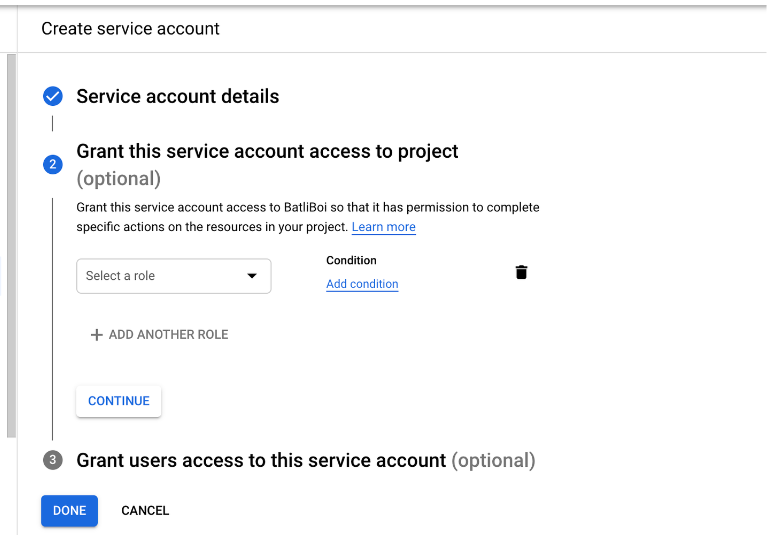Open the Select a role combo box
771x535 pixels.
point(173,276)
